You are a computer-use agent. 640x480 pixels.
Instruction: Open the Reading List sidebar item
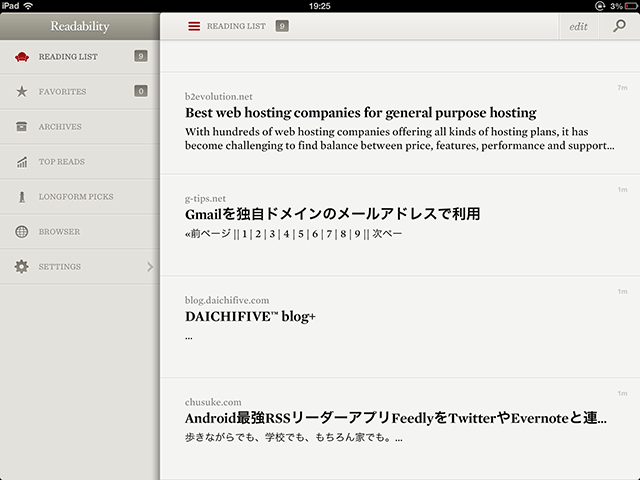click(x=80, y=57)
